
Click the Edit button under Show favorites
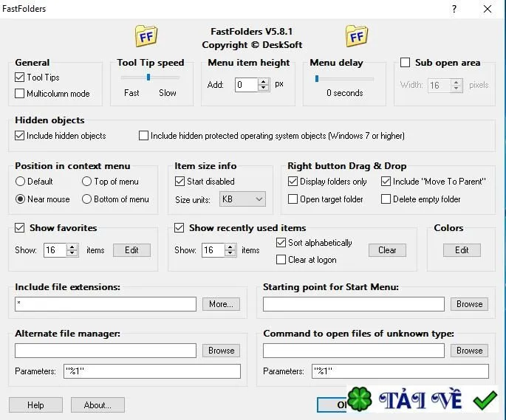(x=131, y=250)
